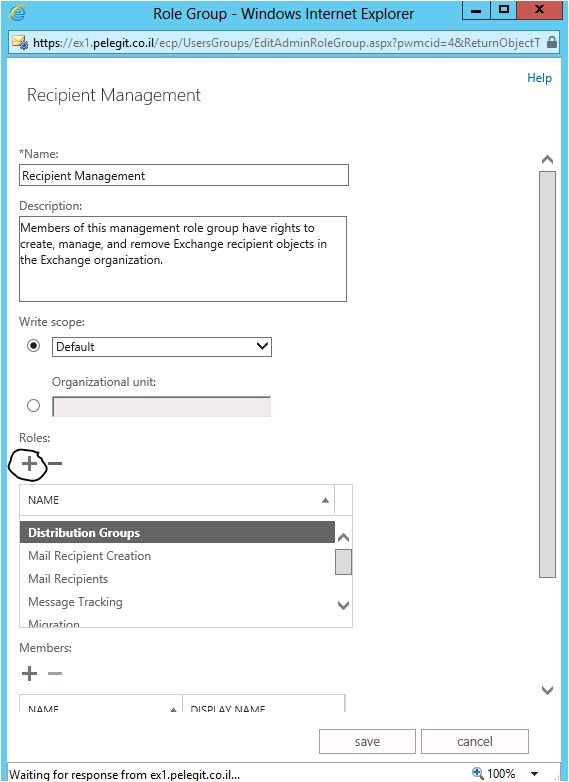Select the Organizational unit radio button

point(33,406)
